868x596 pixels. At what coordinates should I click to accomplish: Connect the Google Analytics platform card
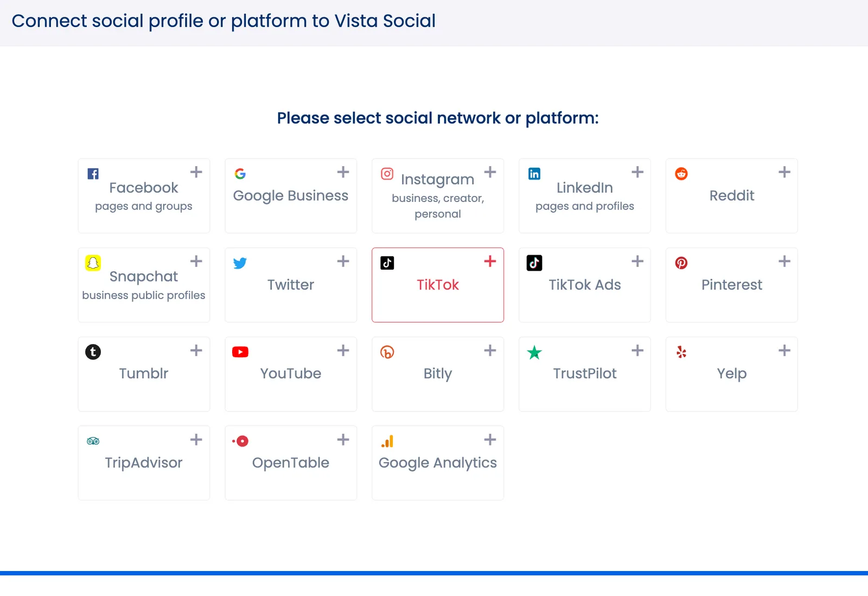438,463
